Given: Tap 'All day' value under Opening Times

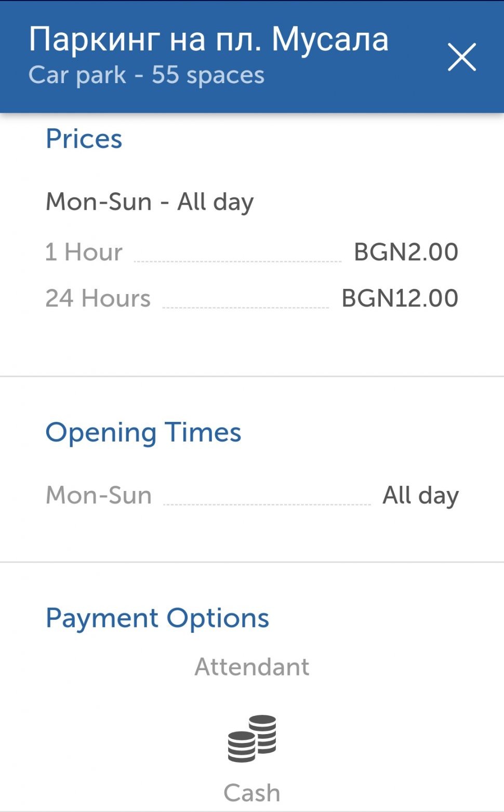Looking at the screenshot, I should coord(420,495).
